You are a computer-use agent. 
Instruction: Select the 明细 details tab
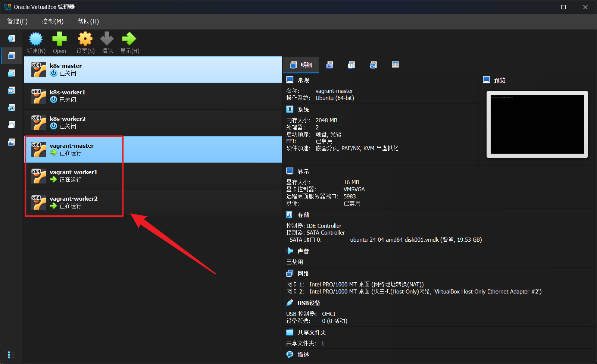301,65
